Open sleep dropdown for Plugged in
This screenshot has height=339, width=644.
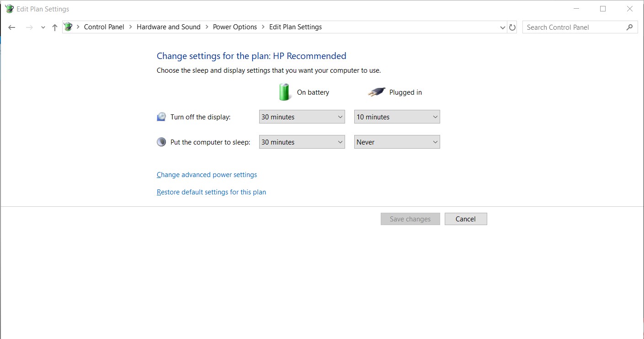397,142
